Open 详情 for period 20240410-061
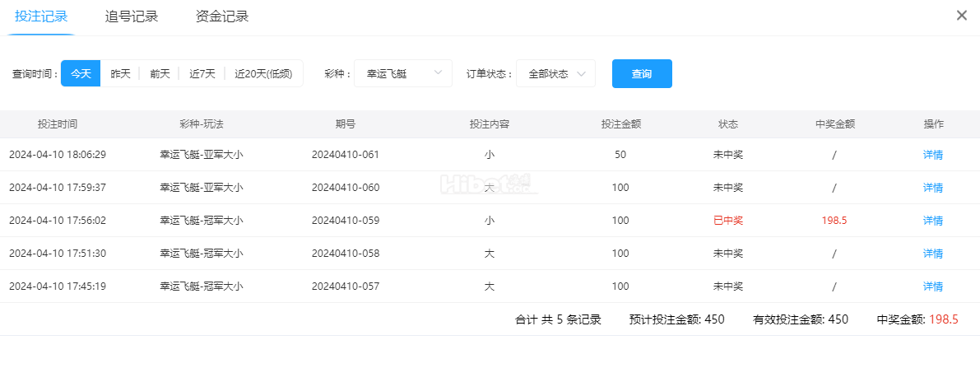The width and height of the screenshot is (980, 368). click(933, 155)
